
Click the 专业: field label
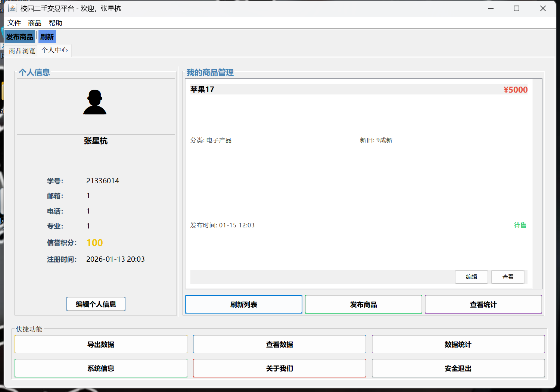[x=55, y=226]
